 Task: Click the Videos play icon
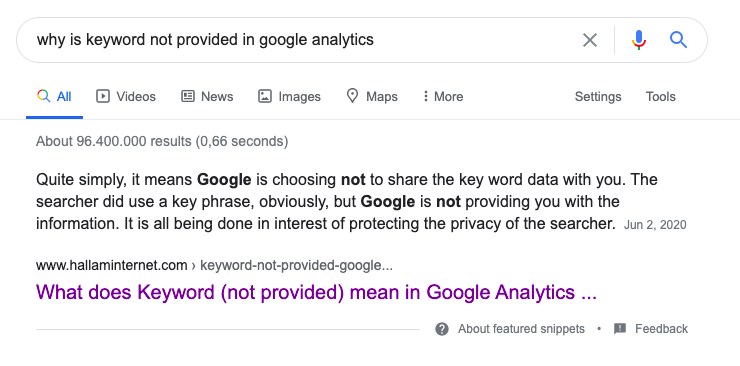pos(102,96)
